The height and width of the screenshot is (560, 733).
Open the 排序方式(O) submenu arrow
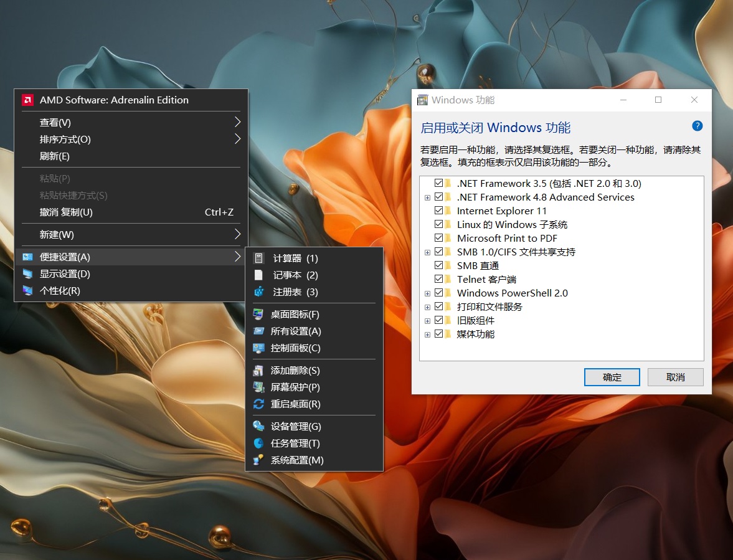(x=237, y=139)
